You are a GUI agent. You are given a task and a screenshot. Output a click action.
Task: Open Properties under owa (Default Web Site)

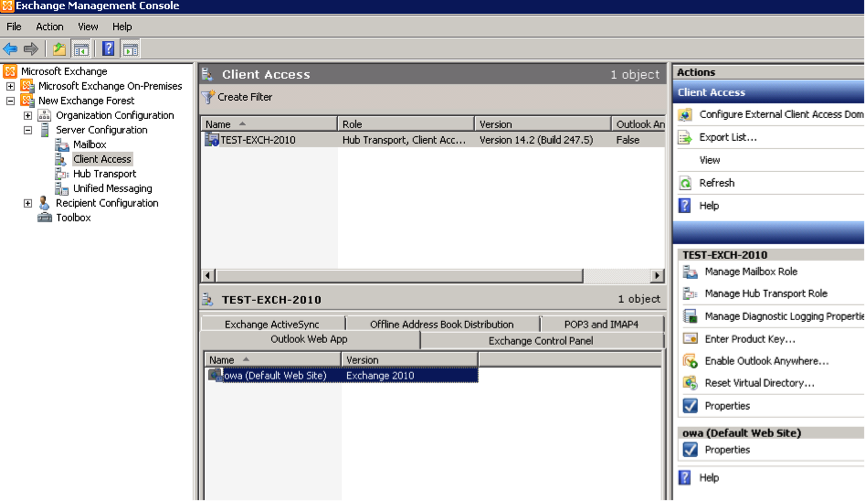click(727, 450)
